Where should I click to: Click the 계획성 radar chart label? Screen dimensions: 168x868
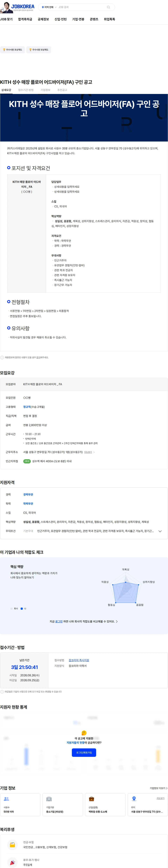click(126, 569)
